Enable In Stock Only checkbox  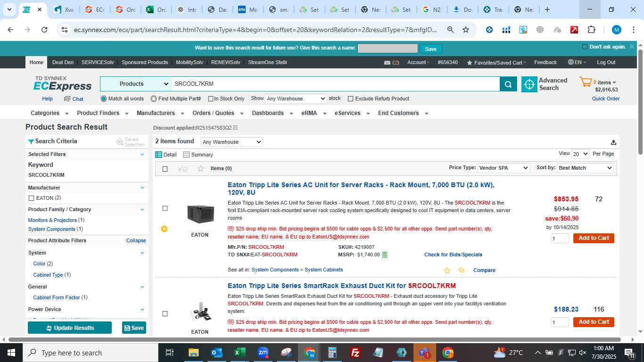211,99
